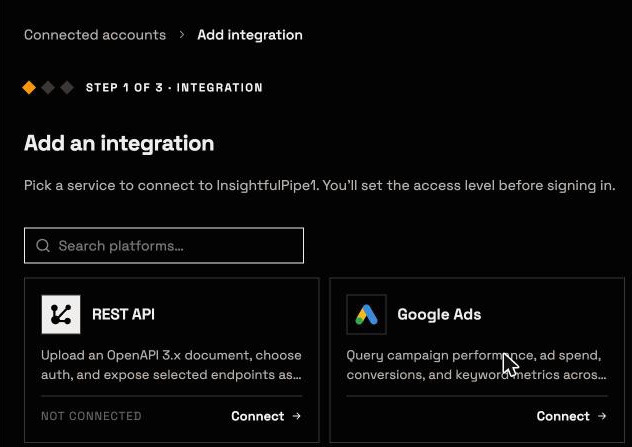Click the REST API logo icon

coord(61,314)
